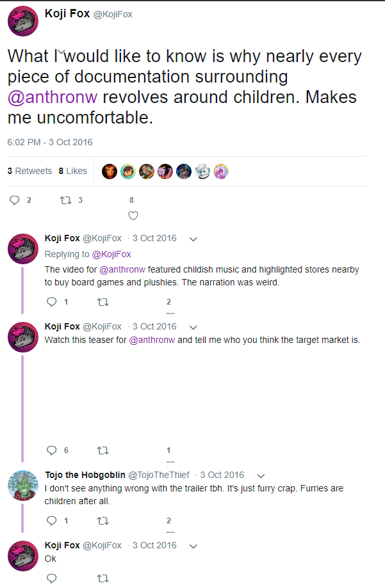Screen dimensions: 385x588
Task: Retweet the teaser target market tweet
Action: point(102,450)
